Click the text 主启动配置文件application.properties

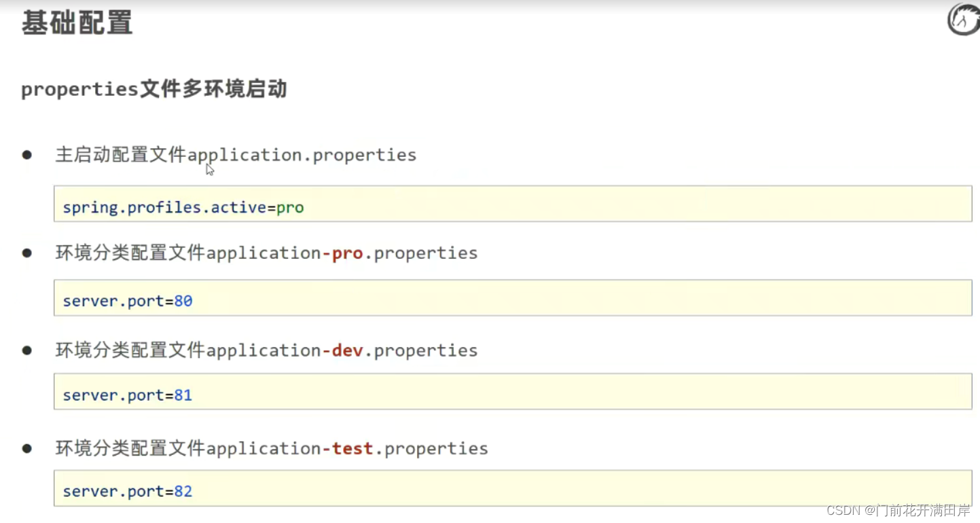236,155
